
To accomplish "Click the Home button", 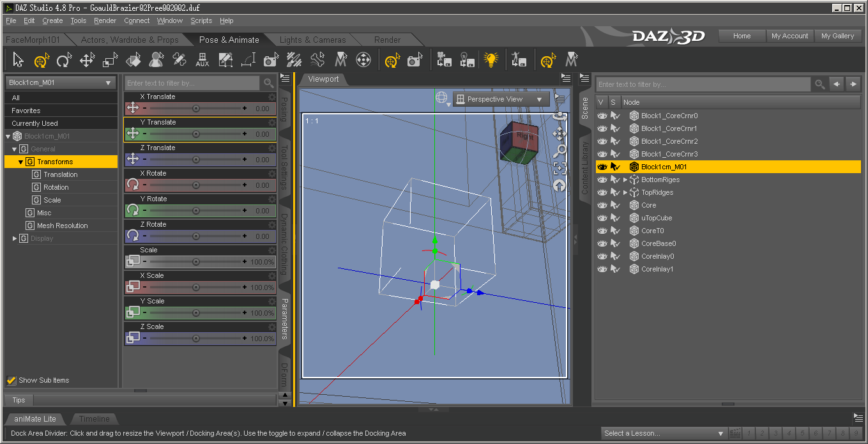I will click(742, 36).
